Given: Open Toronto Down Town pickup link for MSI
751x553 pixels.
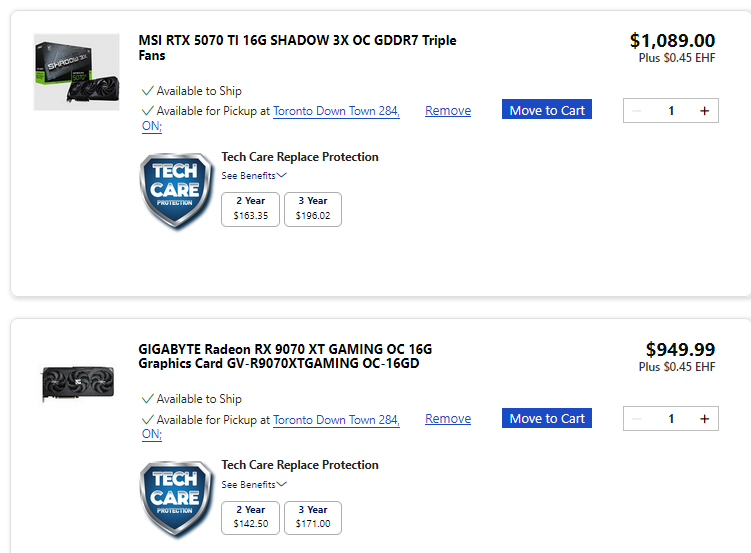Looking at the screenshot, I should click(x=336, y=111).
